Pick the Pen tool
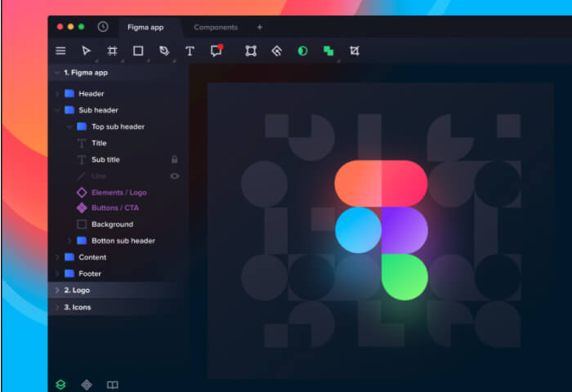This screenshot has height=392, width=572. 164,51
